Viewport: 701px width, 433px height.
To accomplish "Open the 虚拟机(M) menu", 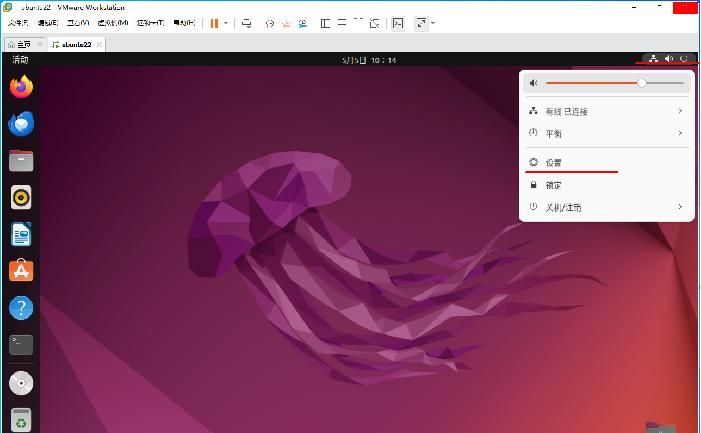I will click(x=113, y=23).
